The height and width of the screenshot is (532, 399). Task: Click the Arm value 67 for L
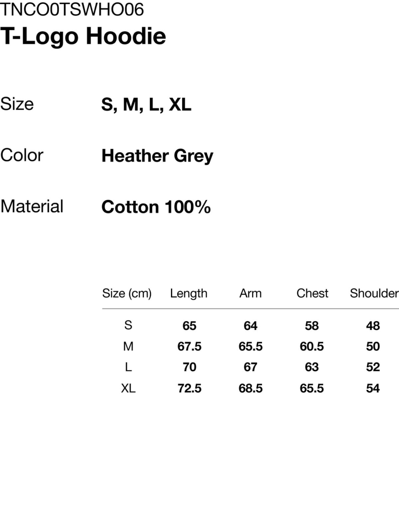pos(250,367)
